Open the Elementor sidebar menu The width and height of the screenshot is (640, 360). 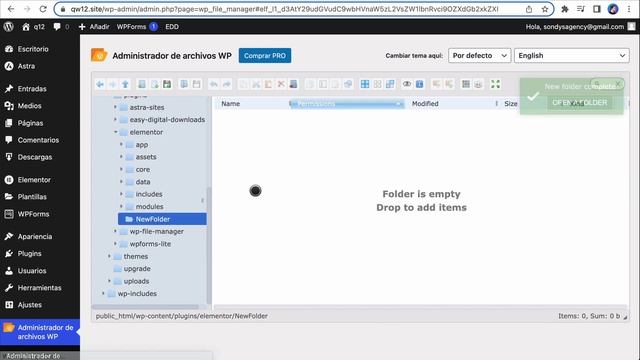[34, 180]
